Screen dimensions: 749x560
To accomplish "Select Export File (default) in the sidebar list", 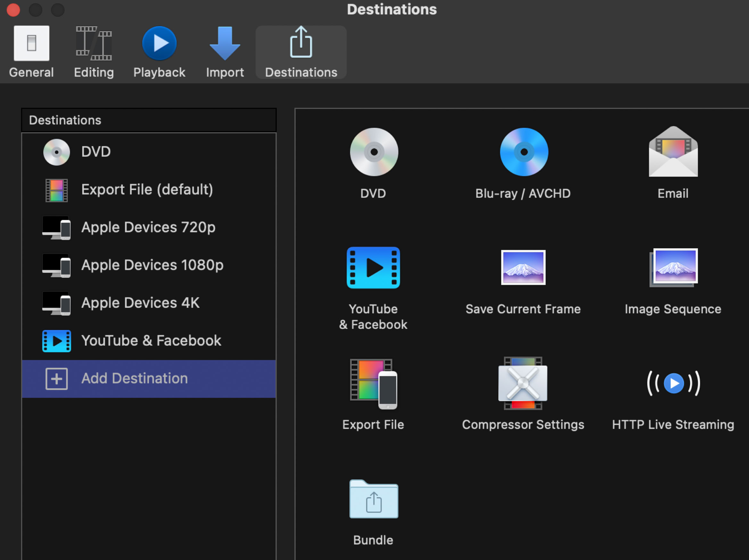I will [x=147, y=190].
